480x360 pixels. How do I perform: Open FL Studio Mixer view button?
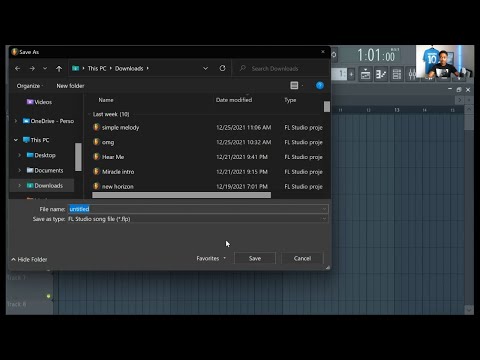[x=412, y=74]
